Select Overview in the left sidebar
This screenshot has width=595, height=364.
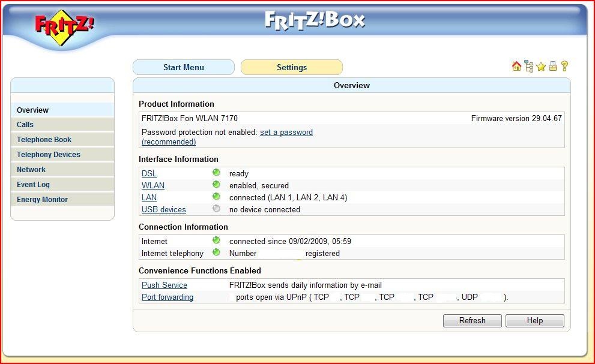62,110
